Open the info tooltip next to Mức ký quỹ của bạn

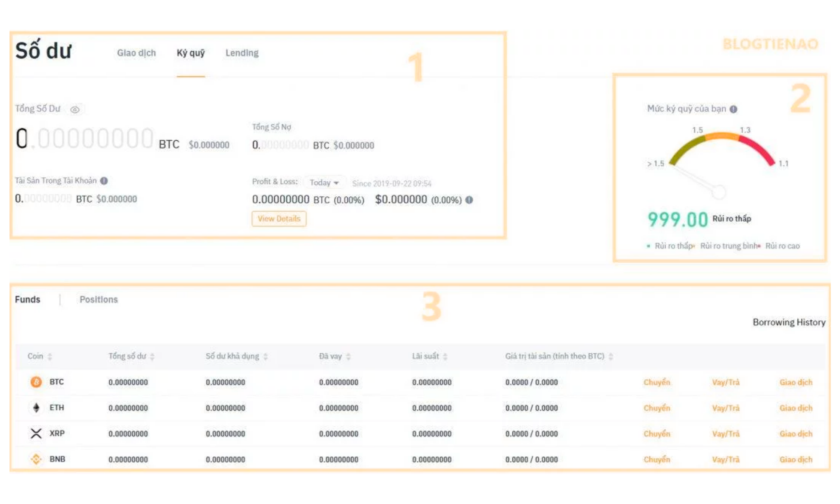pyautogui.click(x=733, y=108)
